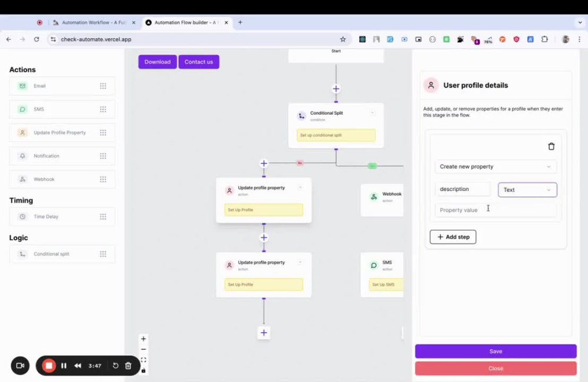Viewport: 588px width, 382px height.
Task: Go back in browser
Action: click(x=9, y=39)
